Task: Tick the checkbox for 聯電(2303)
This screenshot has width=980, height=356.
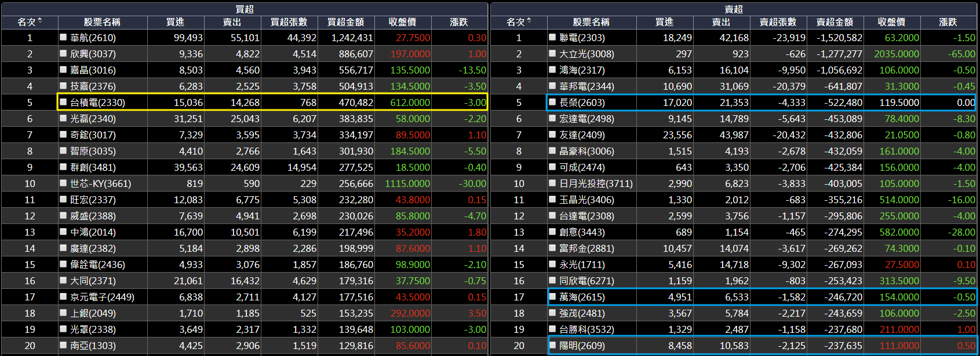Action: coord(552,37)
